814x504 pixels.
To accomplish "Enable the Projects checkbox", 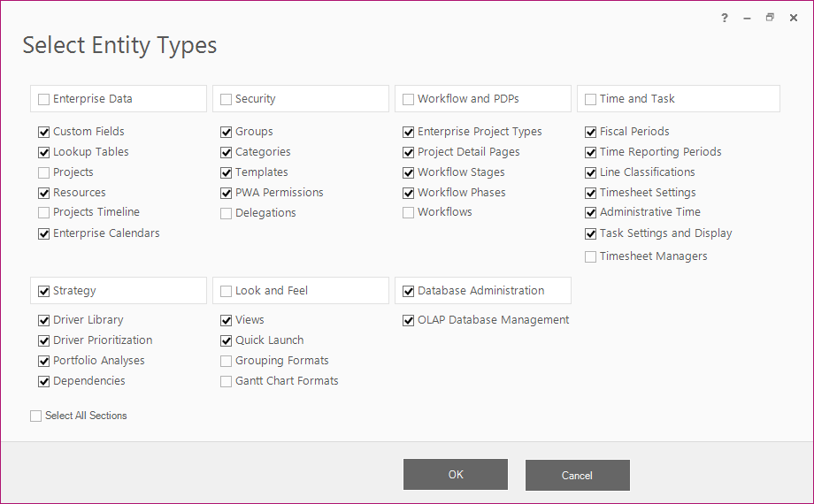I will point(44,172).
